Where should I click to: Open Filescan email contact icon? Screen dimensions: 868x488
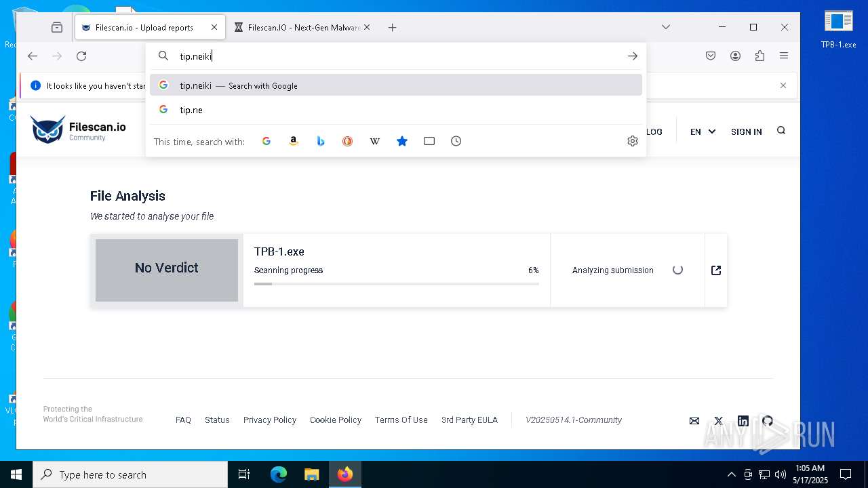[x=694, y=421]
